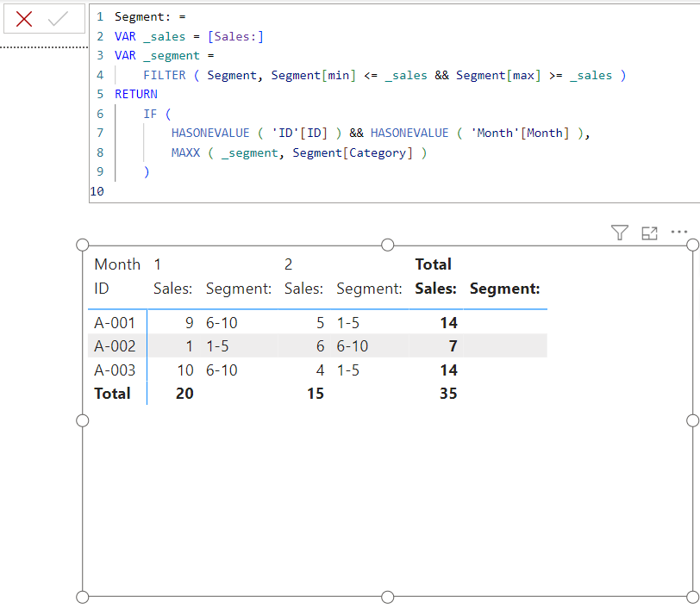Click Segment[max] in line 4
This screenshot has width=700, height=609.
click(x=498, y=76)
